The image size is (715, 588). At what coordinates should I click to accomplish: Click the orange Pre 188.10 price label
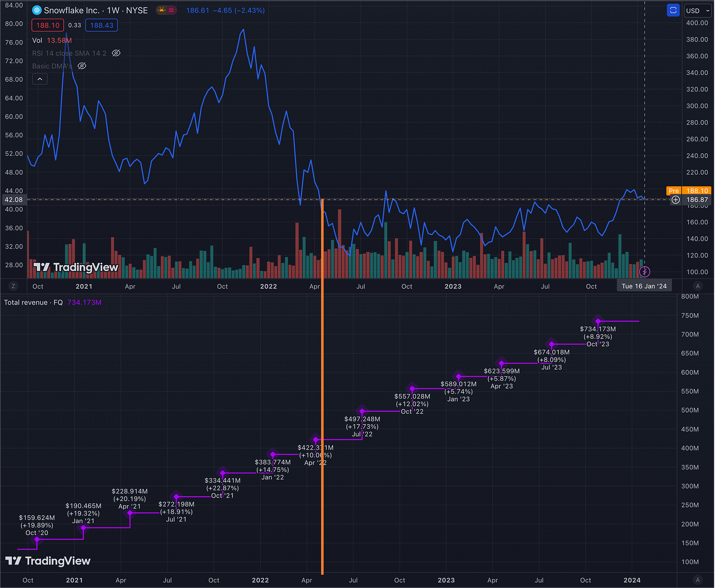(688, 191)
